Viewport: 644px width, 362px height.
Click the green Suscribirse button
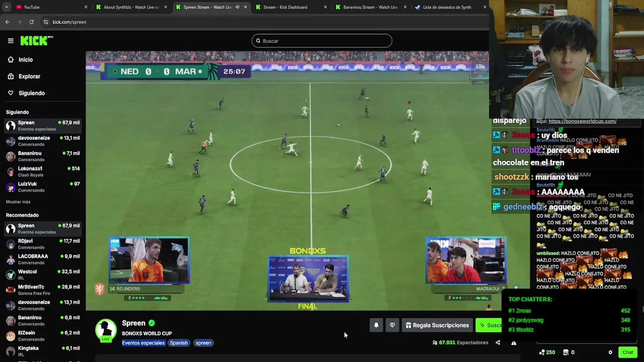(x=489, y=325)
